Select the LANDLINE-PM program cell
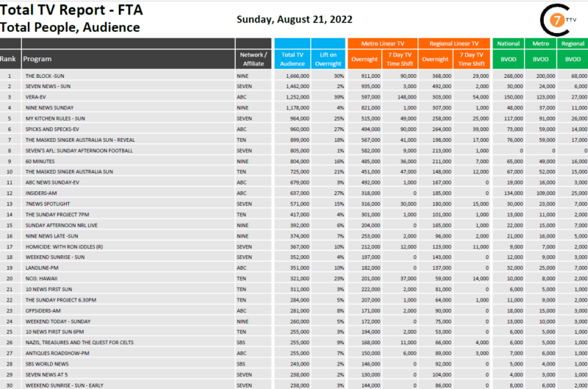 40,268
